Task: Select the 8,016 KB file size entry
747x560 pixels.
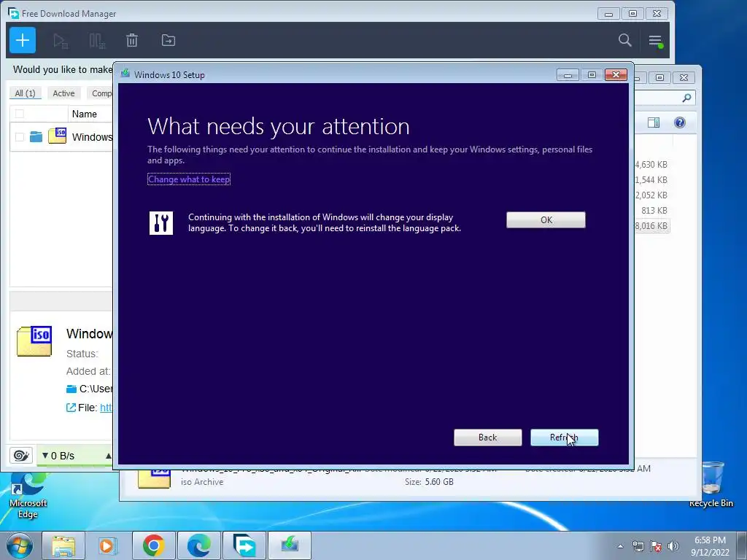Action: click(x=651, y=226)
